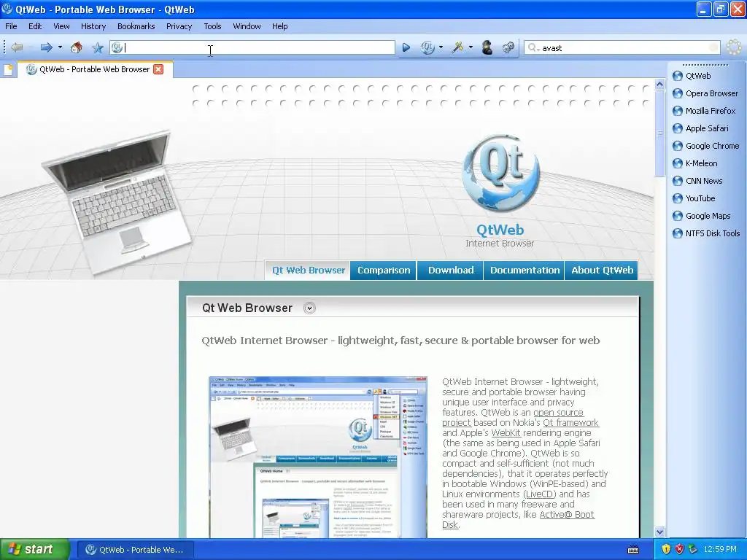Open the Window menu

click(x=247, y=26)
